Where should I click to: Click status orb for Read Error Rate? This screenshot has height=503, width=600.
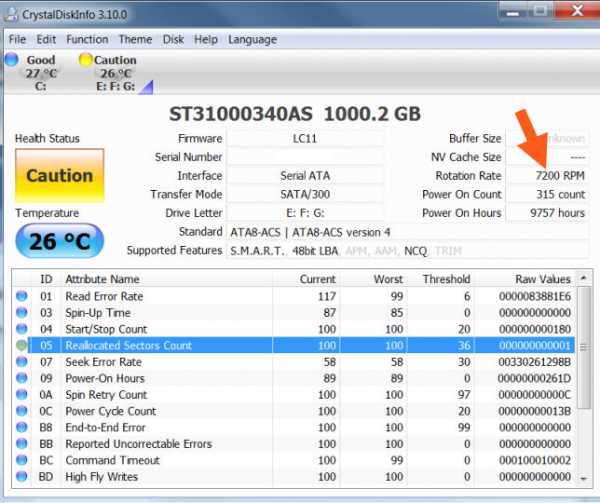[22, 296]
